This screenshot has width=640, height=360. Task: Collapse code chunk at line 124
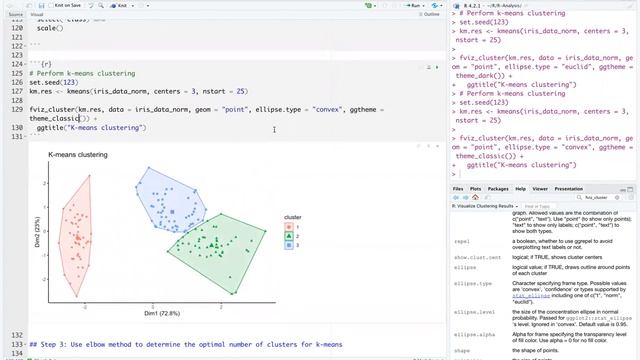click(x=26, y=64)
